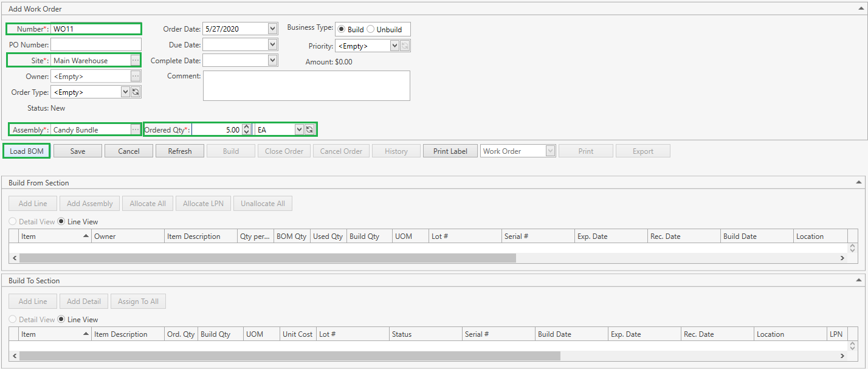Collapse the Build From Section panel
Screen dimensions: 868x369
(x=859, y=182)
